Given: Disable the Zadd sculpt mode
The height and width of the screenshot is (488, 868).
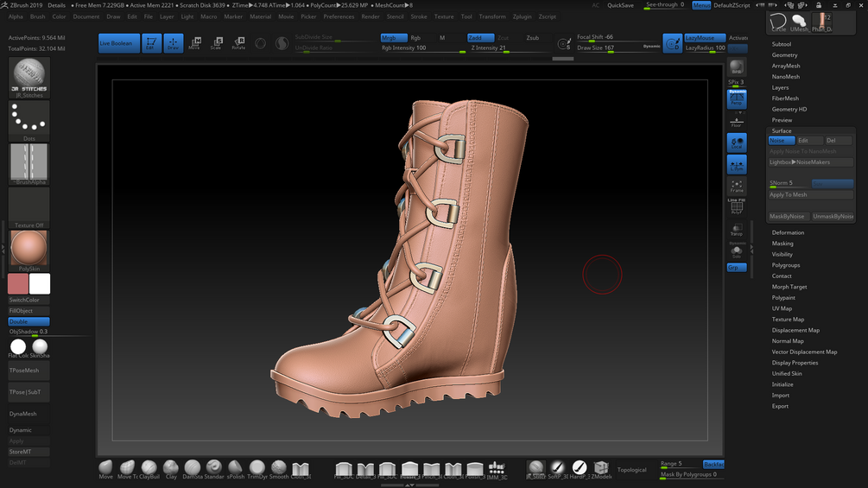Looking at the screenshot, I should click(x=479, y=38).
